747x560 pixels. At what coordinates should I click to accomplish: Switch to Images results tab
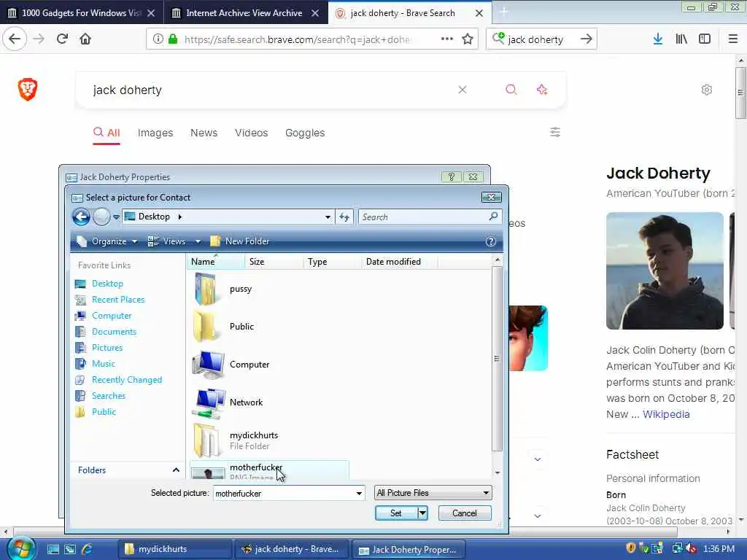155,133
